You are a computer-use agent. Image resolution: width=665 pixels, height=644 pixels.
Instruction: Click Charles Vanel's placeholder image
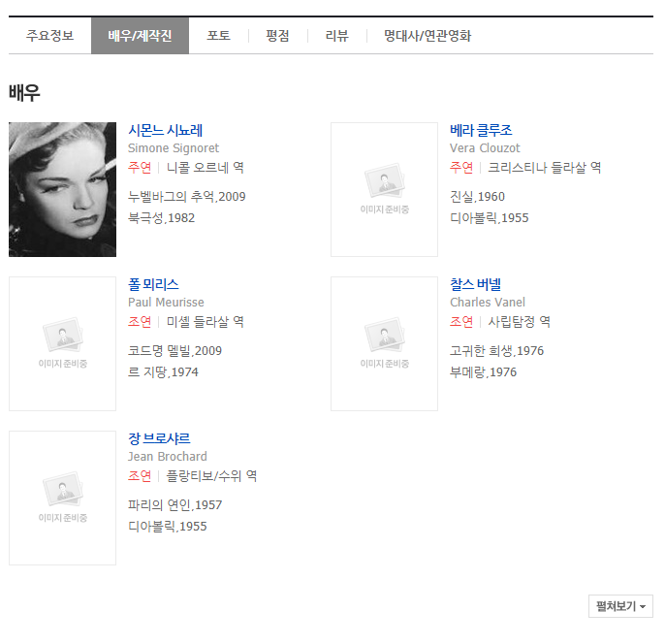pos(384,343)
